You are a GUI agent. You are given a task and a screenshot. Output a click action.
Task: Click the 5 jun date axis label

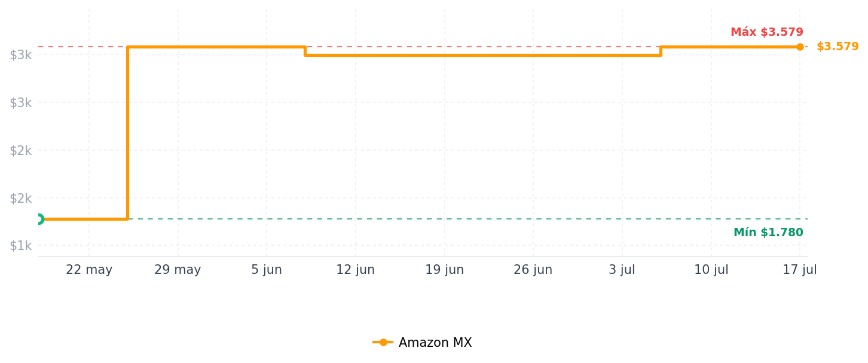click(267, 270)
